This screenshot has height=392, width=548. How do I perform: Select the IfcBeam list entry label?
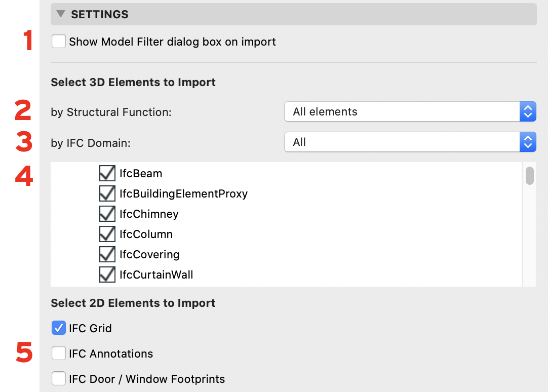141,173
